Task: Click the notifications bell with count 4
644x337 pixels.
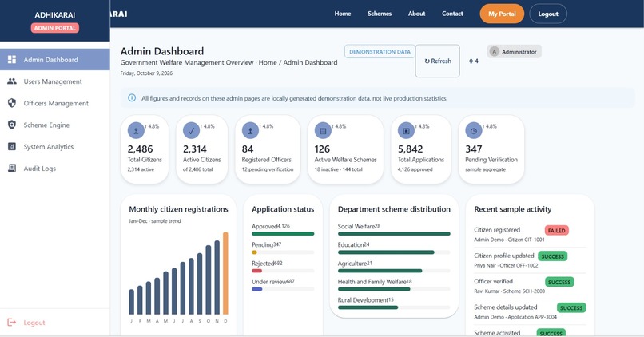Action: click(473, 61)
